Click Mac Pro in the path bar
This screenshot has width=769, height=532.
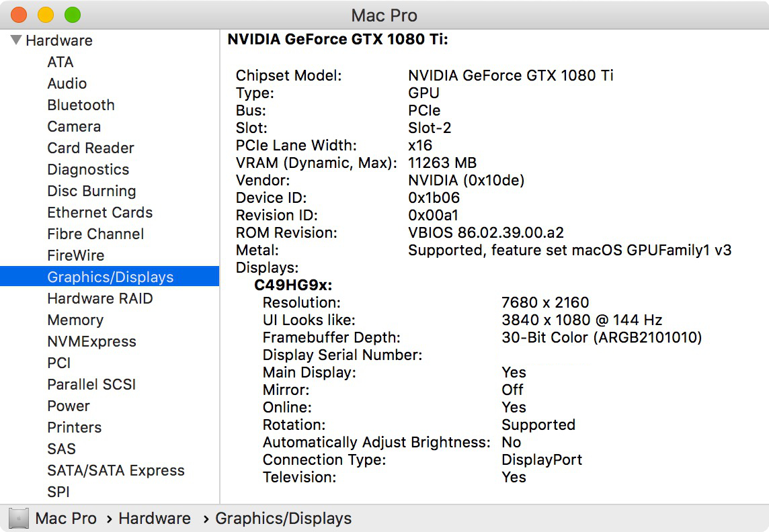click(66, 519)
